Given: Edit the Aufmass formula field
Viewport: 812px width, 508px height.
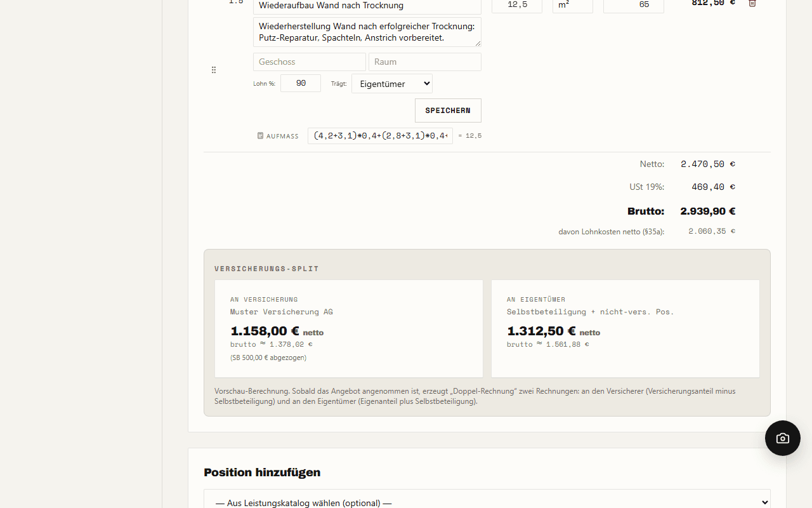Looking at the screenshot, I should (381, 136).
